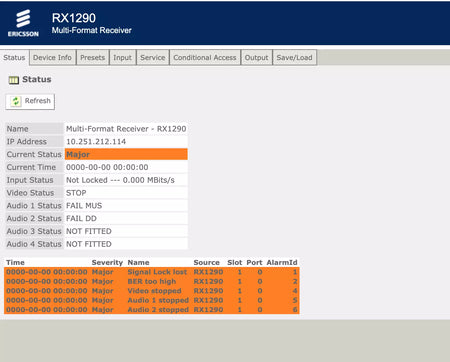
Task: Click the Audio 4 Status label
Action: [x=34, y=244]
